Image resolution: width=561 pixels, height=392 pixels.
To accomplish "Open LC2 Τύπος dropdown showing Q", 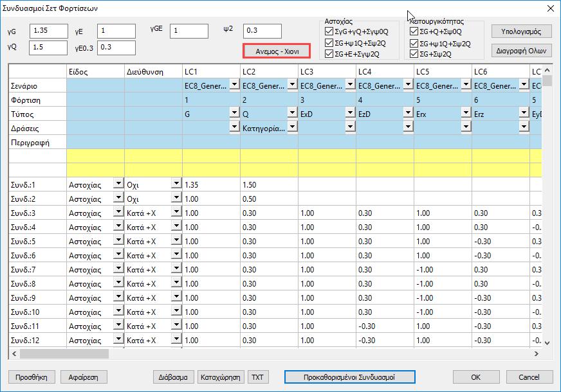I will coord(292,113).
